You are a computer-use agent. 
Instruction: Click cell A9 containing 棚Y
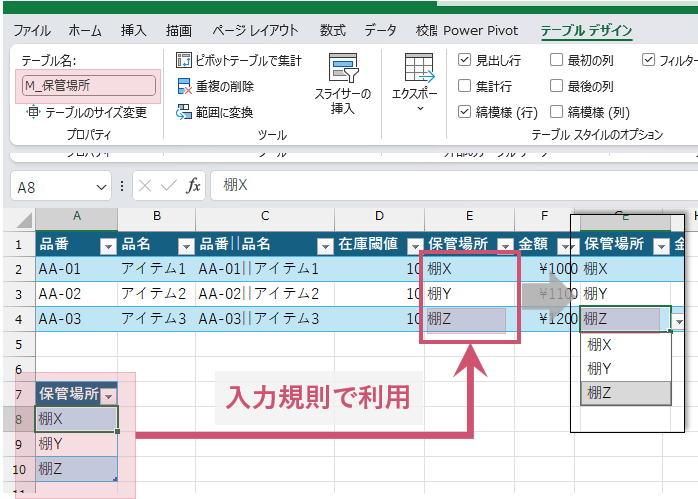pyautogui.click(x=77, y=444)
